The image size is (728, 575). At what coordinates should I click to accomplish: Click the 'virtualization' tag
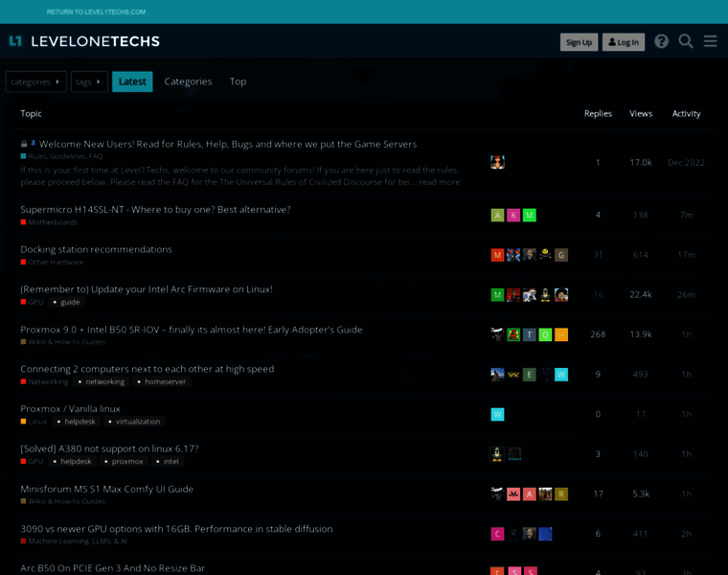[134, 422]
